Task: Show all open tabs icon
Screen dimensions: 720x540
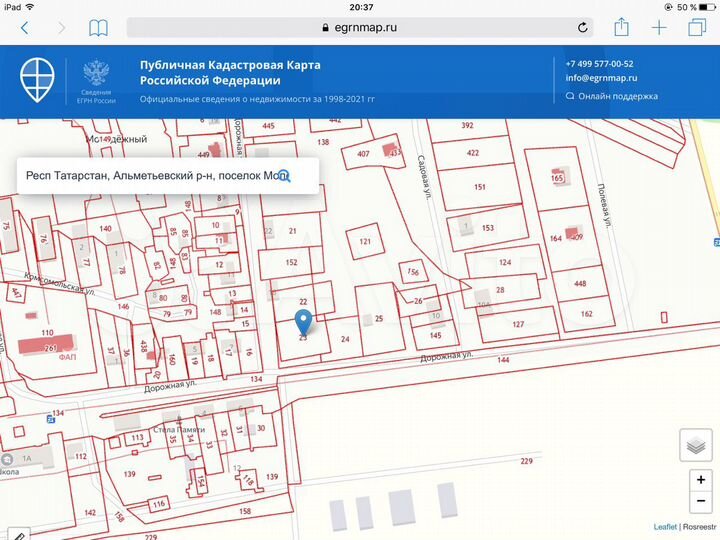Action: tap(696, 28)
